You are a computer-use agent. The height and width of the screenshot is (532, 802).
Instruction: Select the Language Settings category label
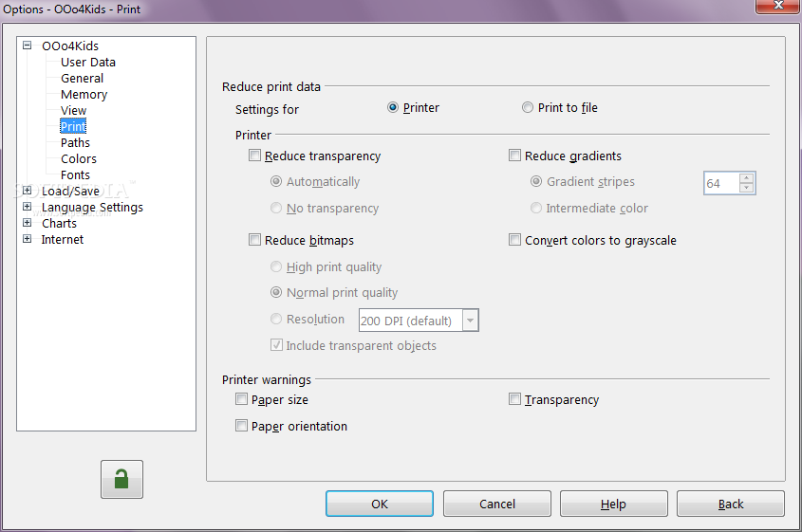tap(92, 207)
